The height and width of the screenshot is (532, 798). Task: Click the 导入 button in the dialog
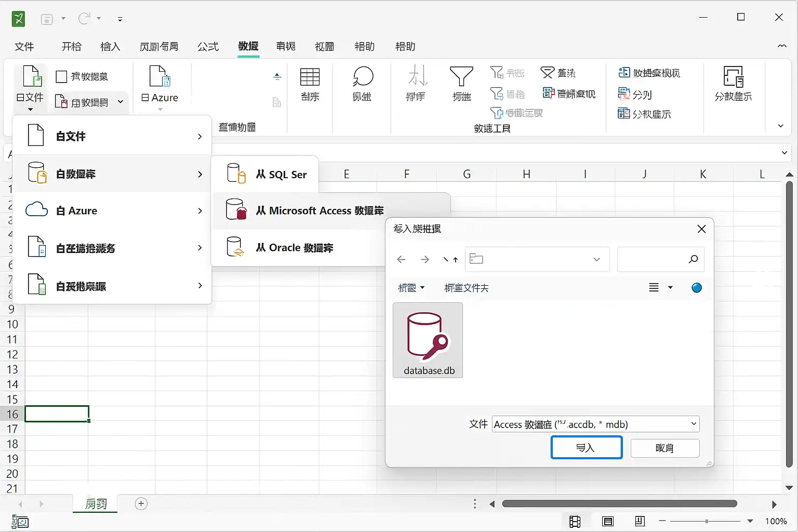pyautogui.click(x=586, y=448)
